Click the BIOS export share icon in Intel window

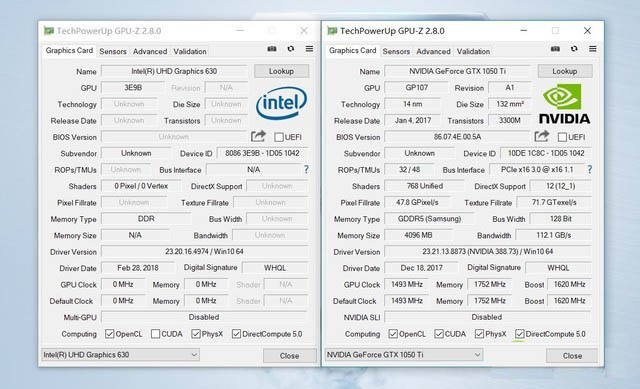click(x=258, y=136)
